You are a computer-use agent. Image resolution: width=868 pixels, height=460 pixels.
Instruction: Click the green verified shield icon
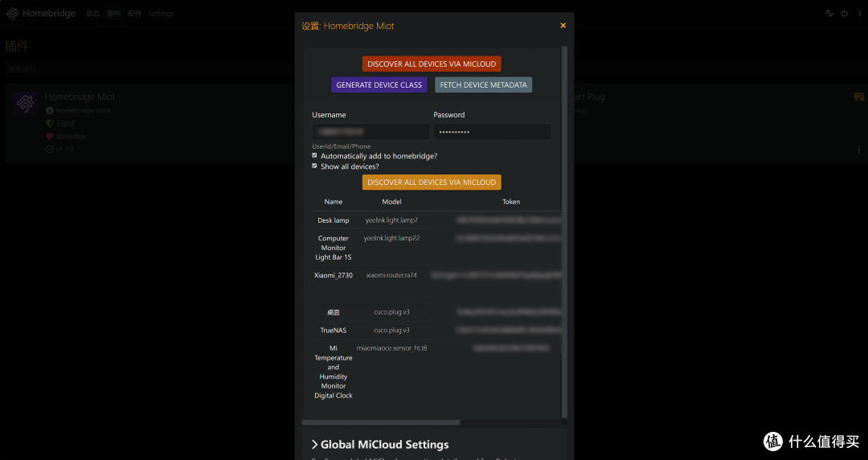(49, 123)
